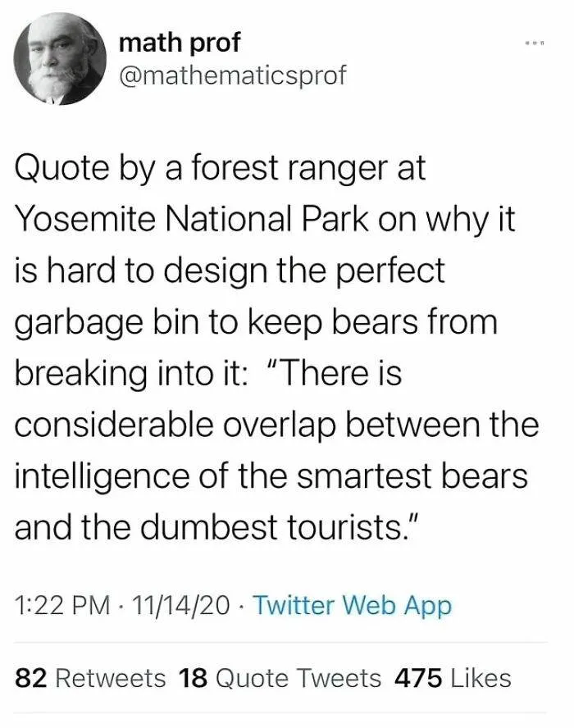Click the word "considerable" in the tweet
This screenshot has height=728, width=574.
[116, 425]
